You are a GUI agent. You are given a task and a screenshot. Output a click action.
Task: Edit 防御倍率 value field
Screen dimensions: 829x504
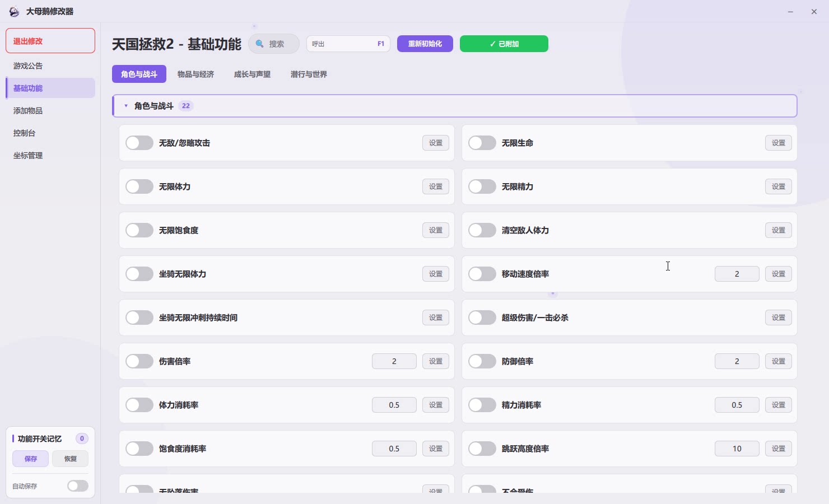tap(737, 361)
